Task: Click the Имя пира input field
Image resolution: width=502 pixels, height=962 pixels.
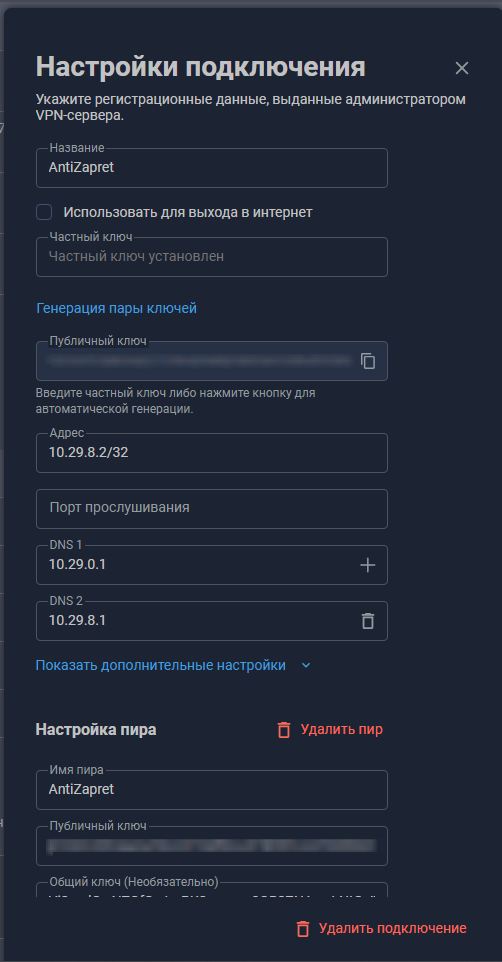Action: tap(212, 790)
